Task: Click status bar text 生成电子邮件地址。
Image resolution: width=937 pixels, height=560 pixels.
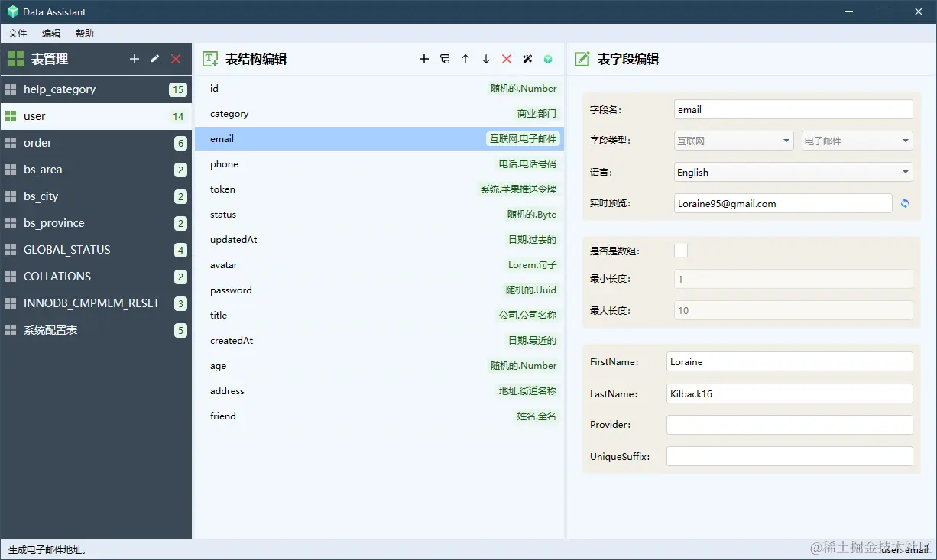Action: coord(48,549)
